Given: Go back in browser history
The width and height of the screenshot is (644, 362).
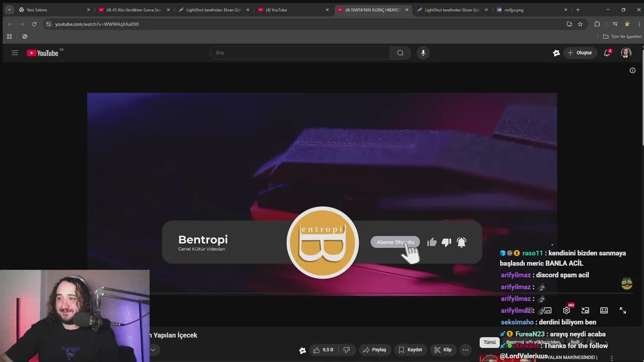Looking at the screenshot, I should pyautogui.click(x=10, y=24).
